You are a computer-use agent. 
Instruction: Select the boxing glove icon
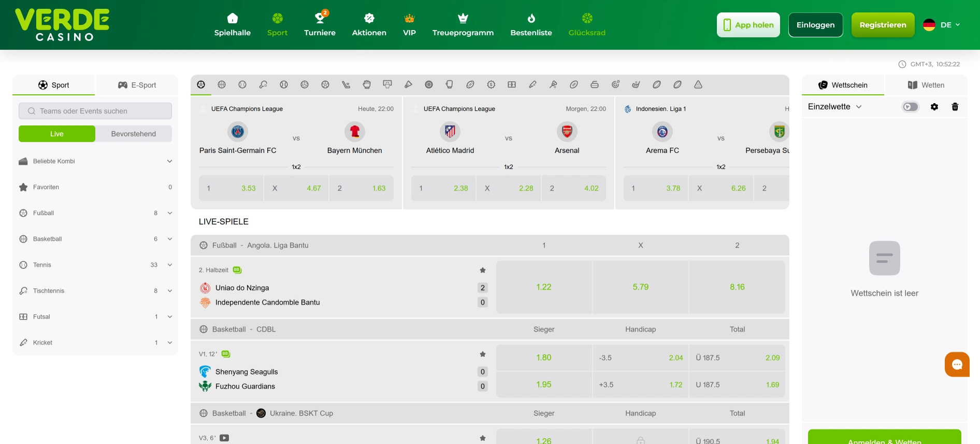point(449,84)
